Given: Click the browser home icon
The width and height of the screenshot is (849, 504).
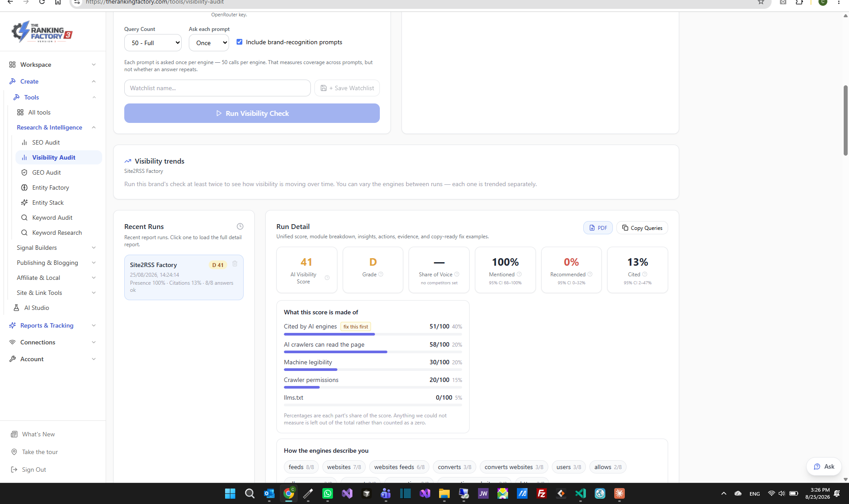Looking at the screenshot, I should [58, 2].
